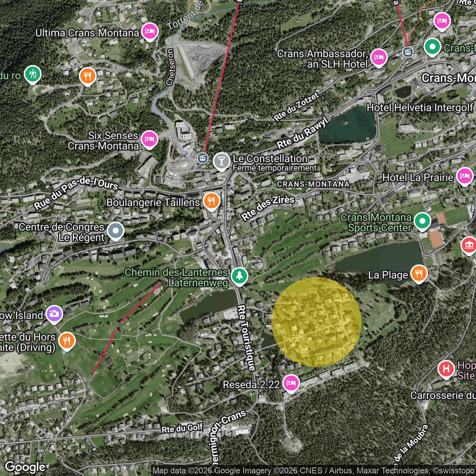The image size is (476, 476).
Task: Open the Reseda 2.22 lodging pin
Action: [x=291, y=384]
